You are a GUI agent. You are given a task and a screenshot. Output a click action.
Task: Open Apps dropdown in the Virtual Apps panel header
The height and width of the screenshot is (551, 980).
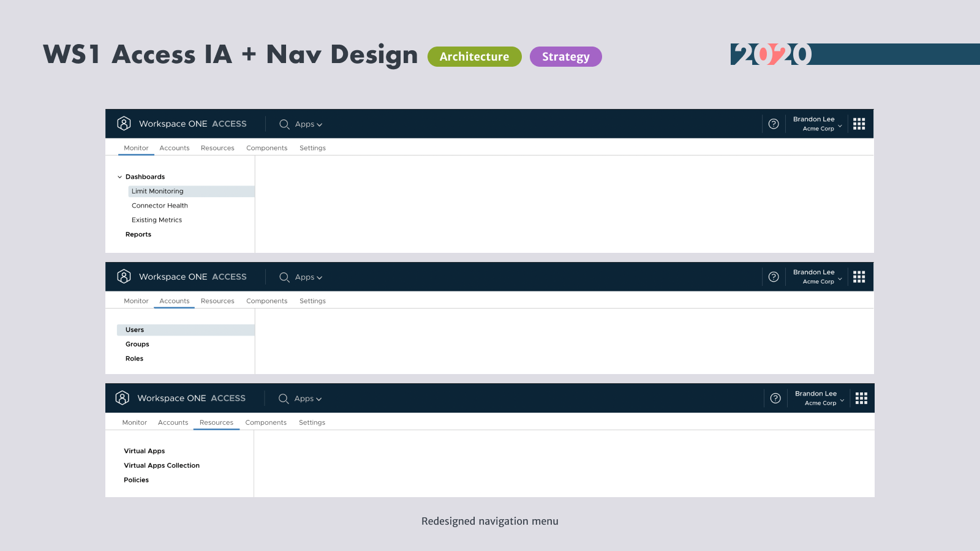pos(307,399)
